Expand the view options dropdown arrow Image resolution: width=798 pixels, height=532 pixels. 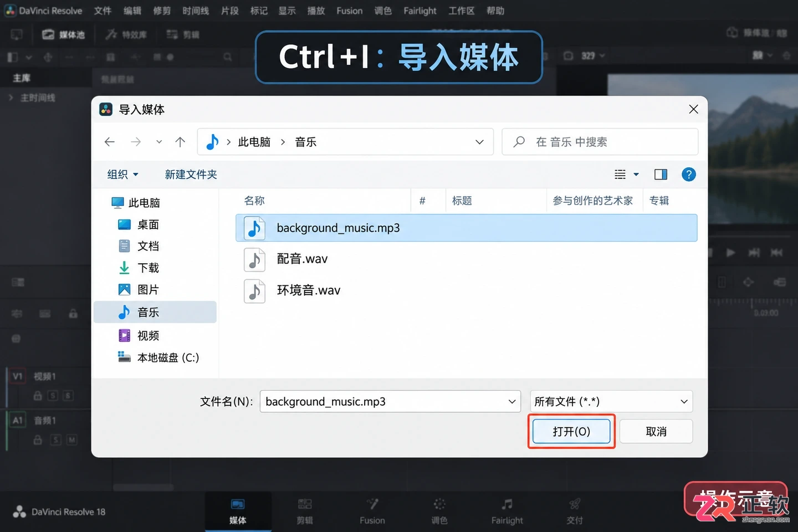(x=636, y=175)
